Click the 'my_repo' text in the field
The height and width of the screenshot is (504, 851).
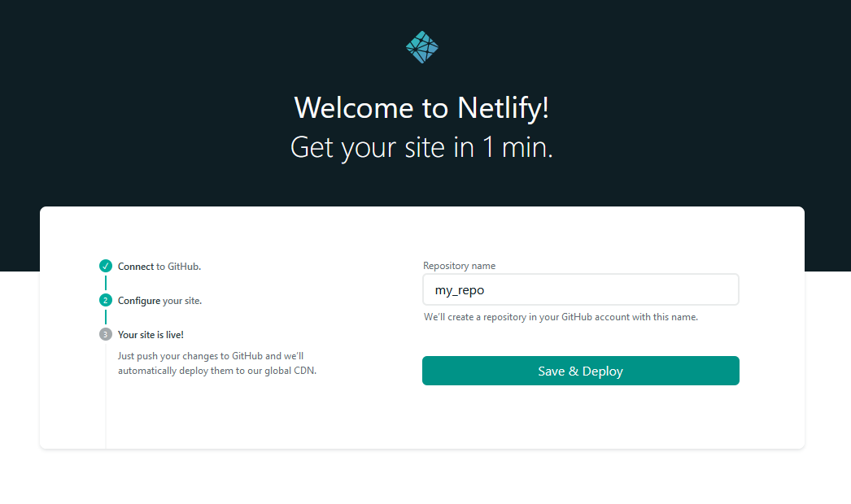point(460,290)
